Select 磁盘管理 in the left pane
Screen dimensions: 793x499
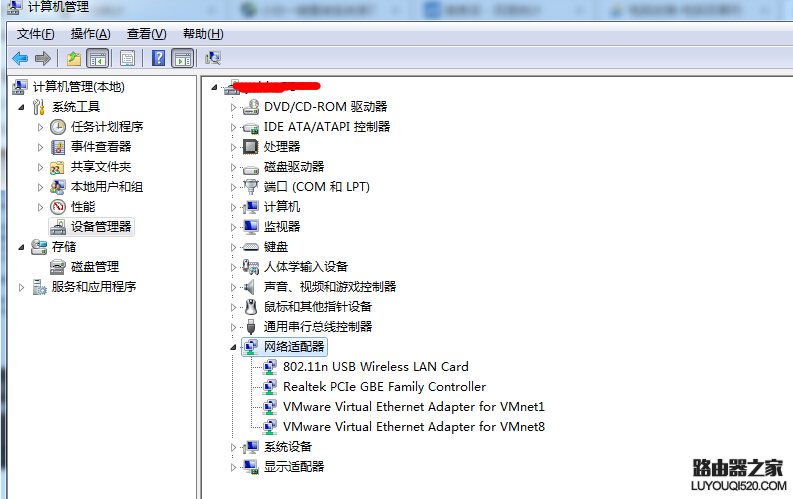coord(95,266)
